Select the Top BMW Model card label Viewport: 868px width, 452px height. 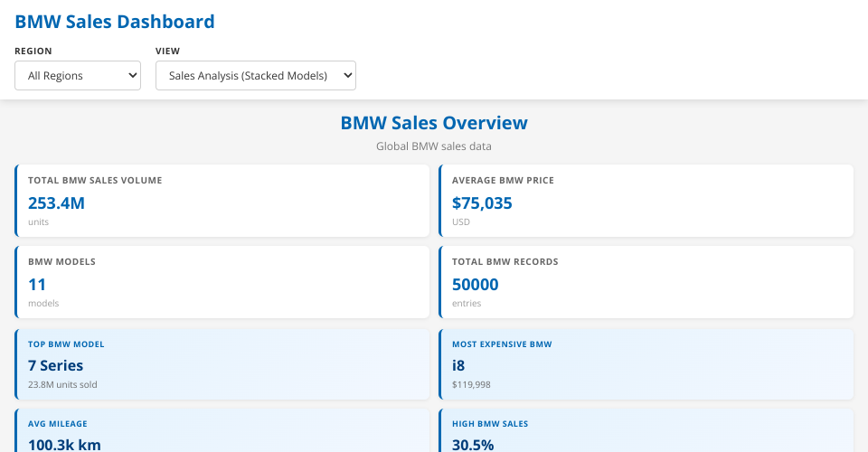pos(66,344)
